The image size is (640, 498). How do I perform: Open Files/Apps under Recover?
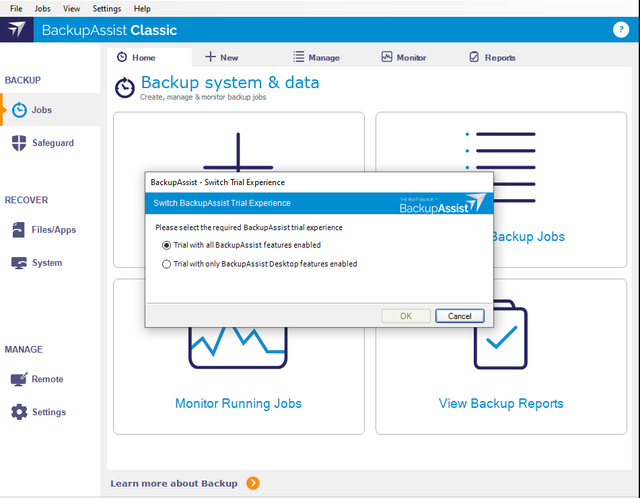[54, 230]
